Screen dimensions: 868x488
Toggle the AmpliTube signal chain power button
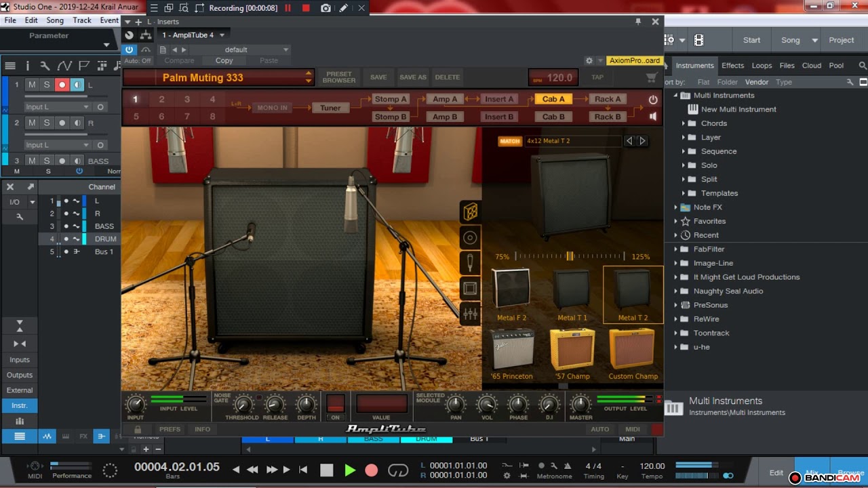click(x=653, y=99)
